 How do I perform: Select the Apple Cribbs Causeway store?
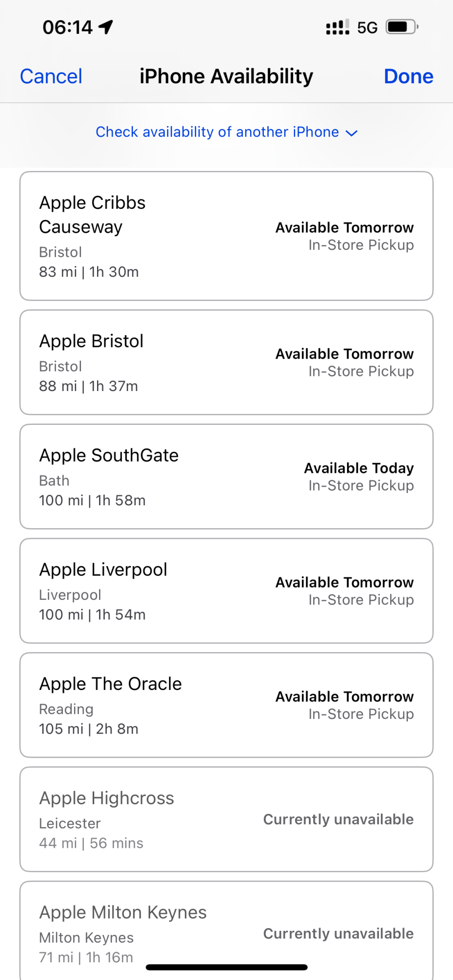click(x=226, y=236)
